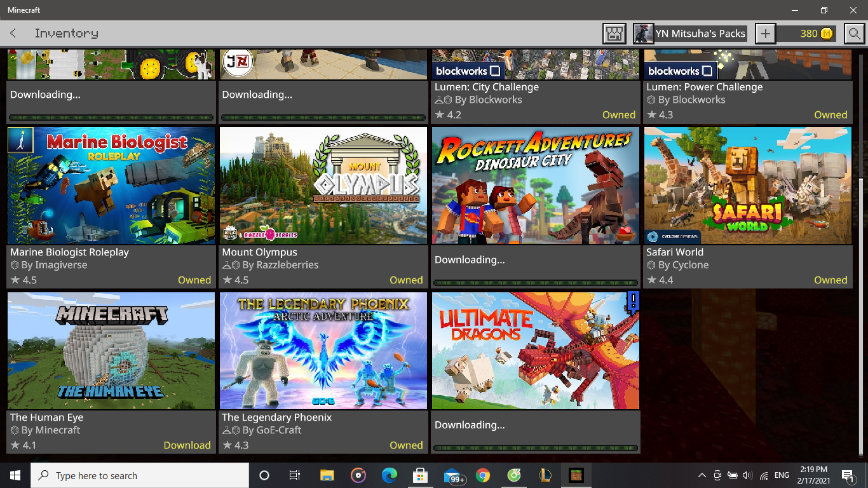Launch Google Chrome from the taskbar
The height and width of the screenshot is (488, 868).
click(x=483, y=475)
